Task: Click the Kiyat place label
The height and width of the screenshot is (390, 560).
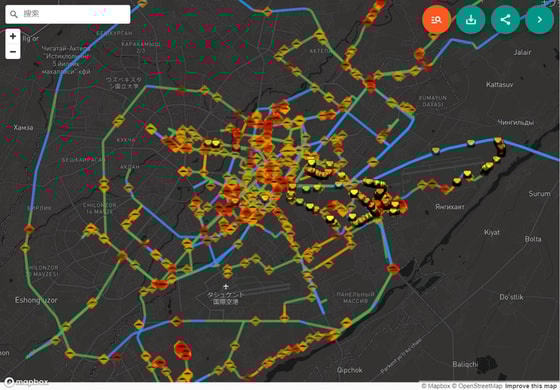Action: 492,232
